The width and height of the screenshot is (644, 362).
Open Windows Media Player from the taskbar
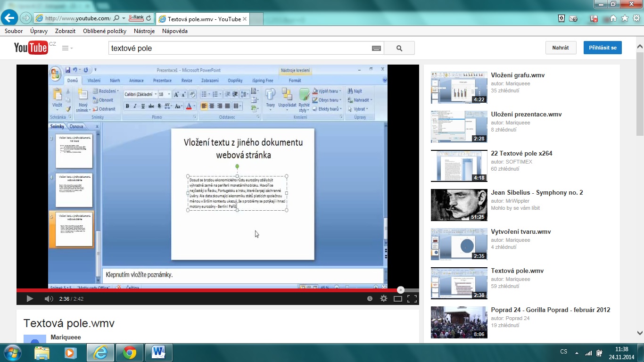pos(70,353)
